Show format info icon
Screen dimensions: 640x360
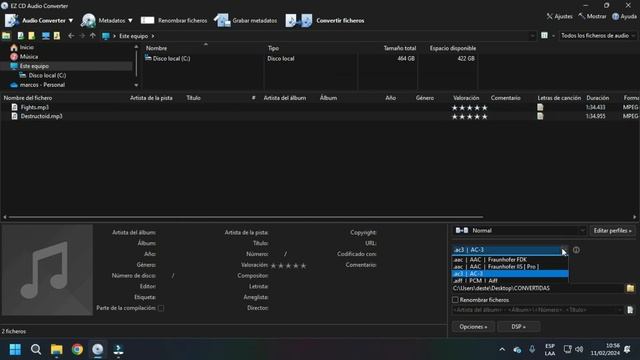click(x=576, y=250)
